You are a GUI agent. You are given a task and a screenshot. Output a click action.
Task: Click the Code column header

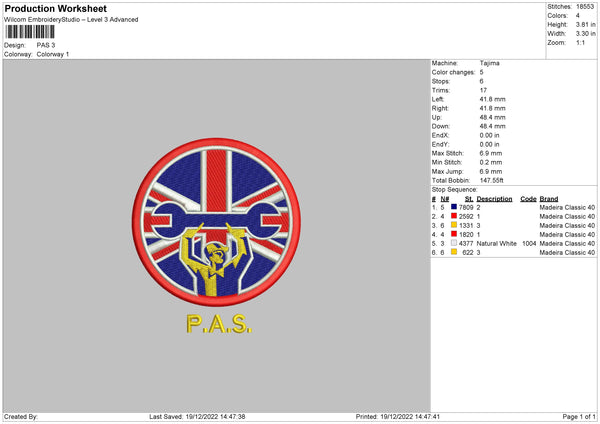[528, 199]
